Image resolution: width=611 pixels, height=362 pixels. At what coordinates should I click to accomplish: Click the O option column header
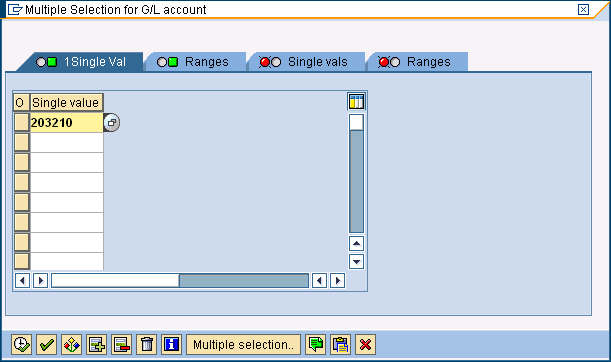click(x=21, y=102)
